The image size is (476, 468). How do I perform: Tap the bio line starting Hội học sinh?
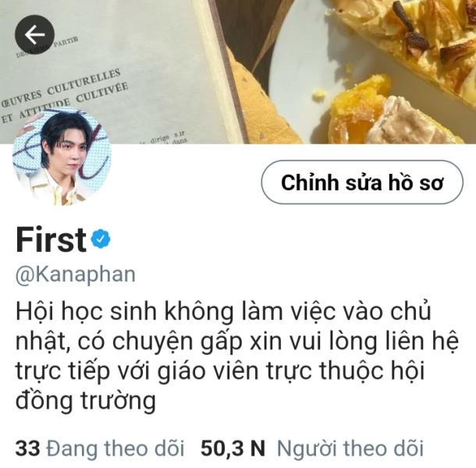223,312
